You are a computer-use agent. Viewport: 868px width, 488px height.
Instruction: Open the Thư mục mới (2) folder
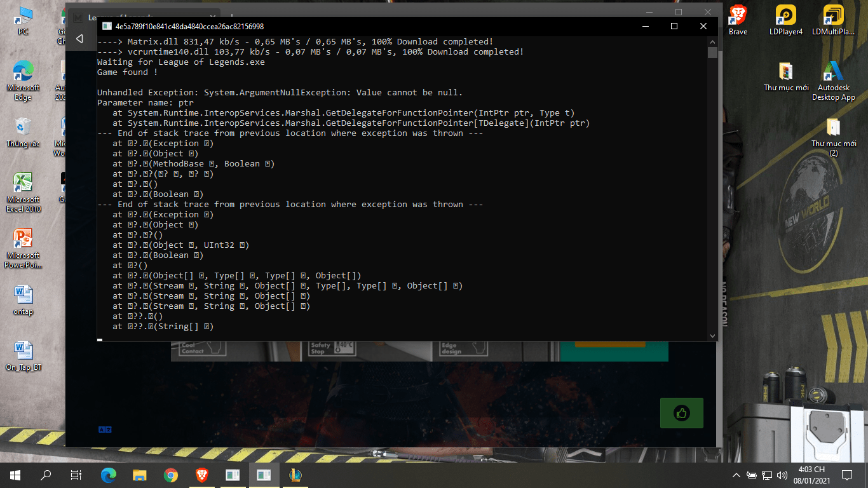834,137
